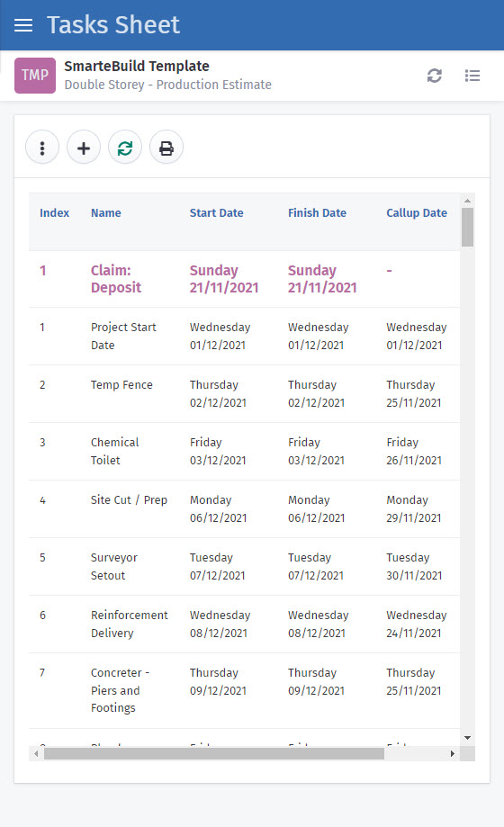Open the hamburger navigation menu
This screenshot has height=827, width=504.
pos(23,25)
